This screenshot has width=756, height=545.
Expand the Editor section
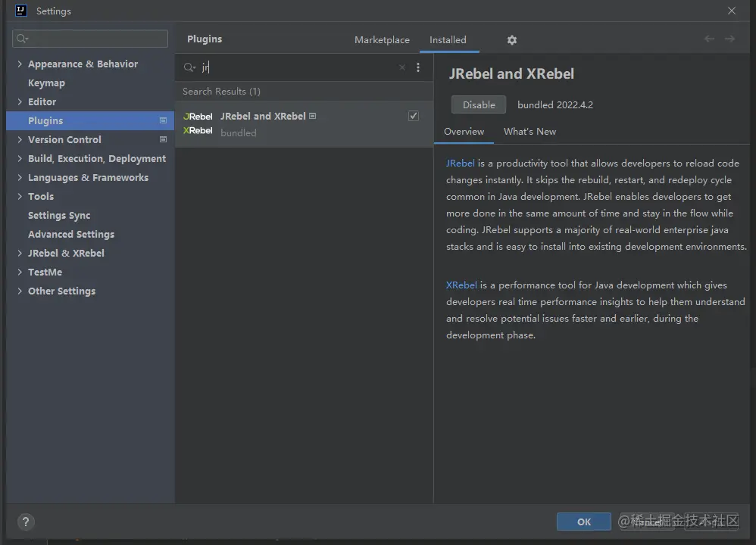click(20, 101)
